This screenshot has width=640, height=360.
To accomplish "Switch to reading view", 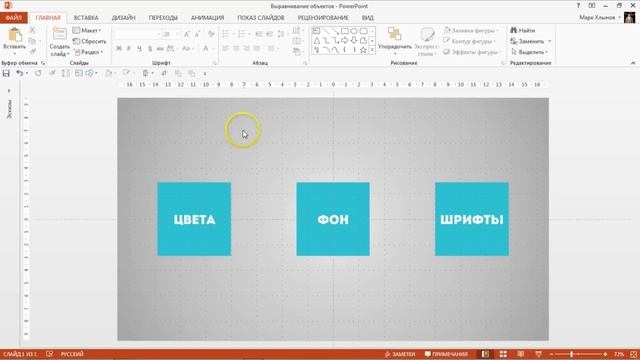I will (x=520, y=354).
